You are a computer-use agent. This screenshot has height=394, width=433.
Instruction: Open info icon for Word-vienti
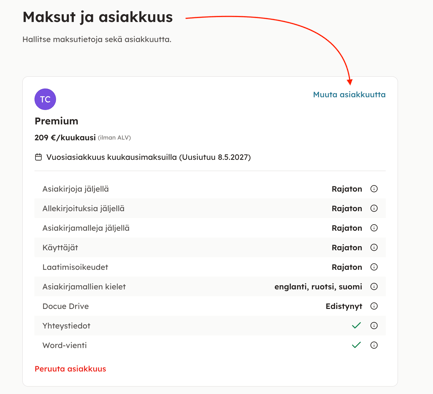(374, 345)
